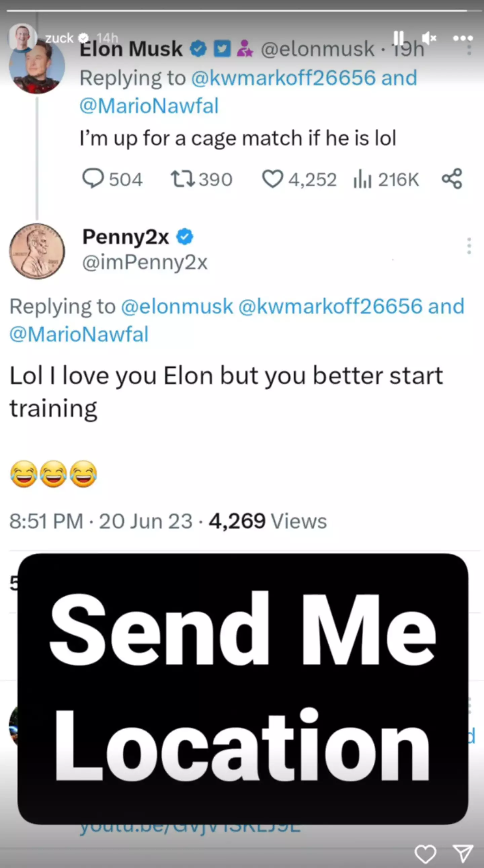This screenshot has width=484, height=868.
Task: Open zuck's profile picture
Action: tap(22, 38)
